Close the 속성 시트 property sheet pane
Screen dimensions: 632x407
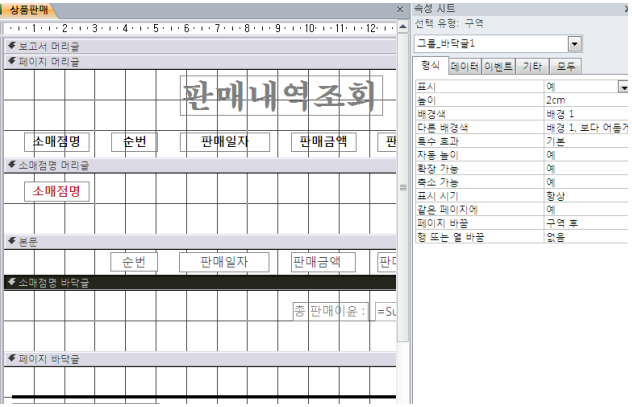pyautogui.click(x=626, y=8)
